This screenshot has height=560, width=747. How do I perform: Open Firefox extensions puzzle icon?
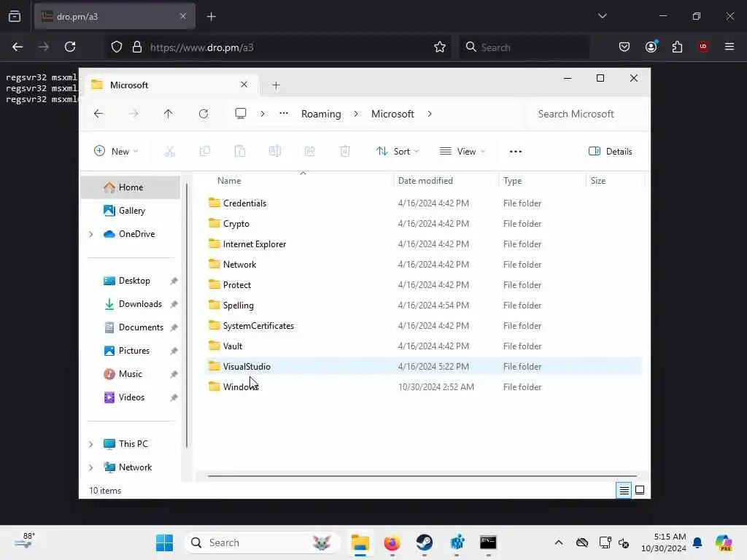click(677, 47)
